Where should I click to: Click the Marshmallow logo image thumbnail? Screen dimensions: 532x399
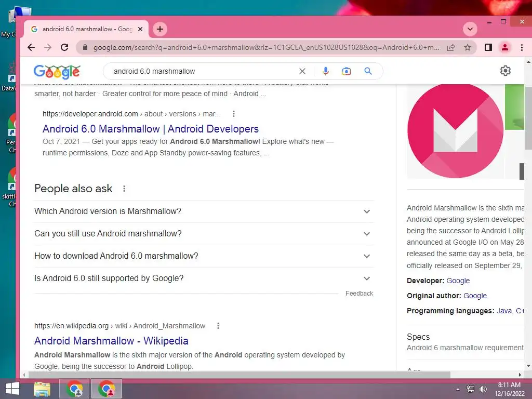click(x=455, y=130)
